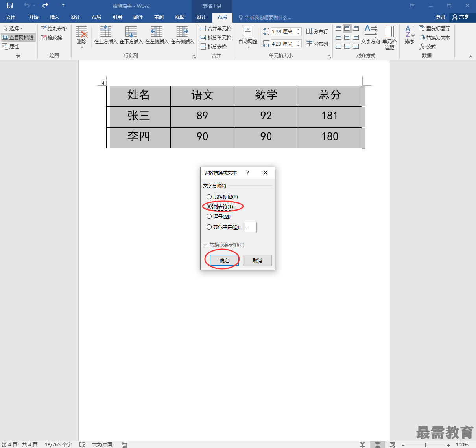Increase row height with the up stepper
Viewport: 476px width, 448px height.
pos(299,30)
